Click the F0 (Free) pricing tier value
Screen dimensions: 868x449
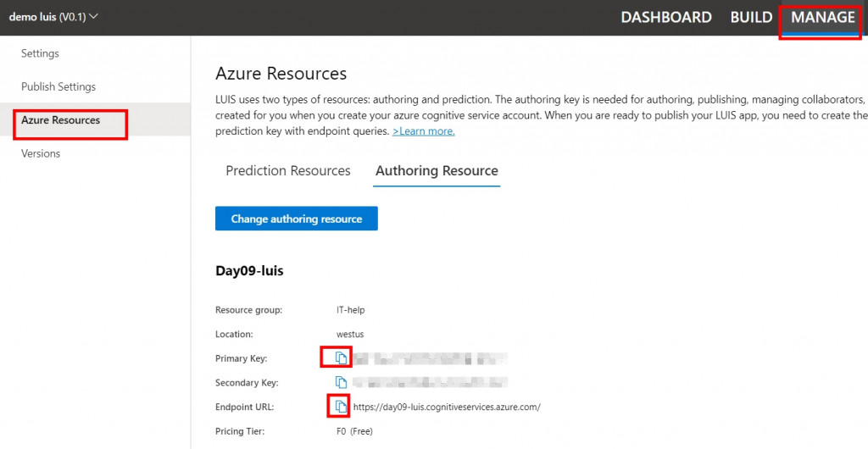pyautogui.click(x=354, y=431)
